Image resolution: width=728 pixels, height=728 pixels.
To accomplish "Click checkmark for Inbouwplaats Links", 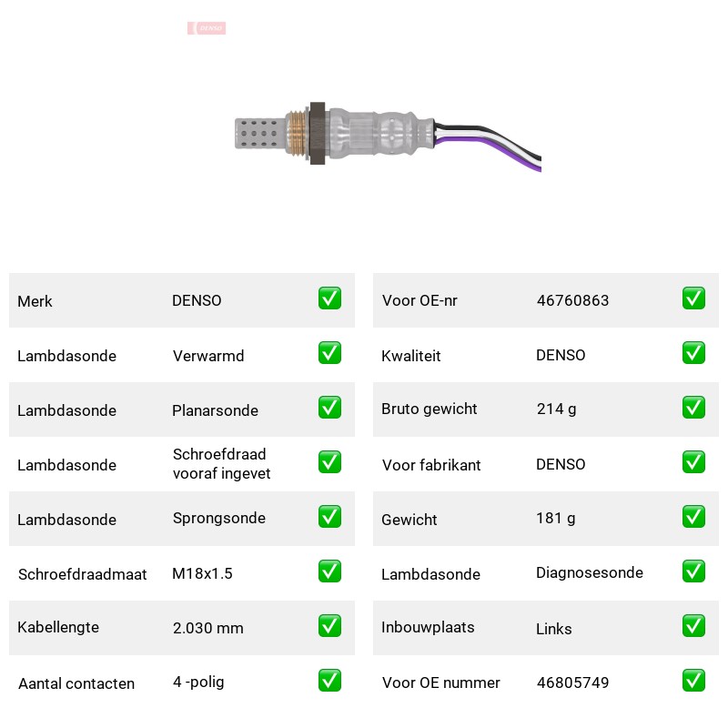I will point(693,626).
